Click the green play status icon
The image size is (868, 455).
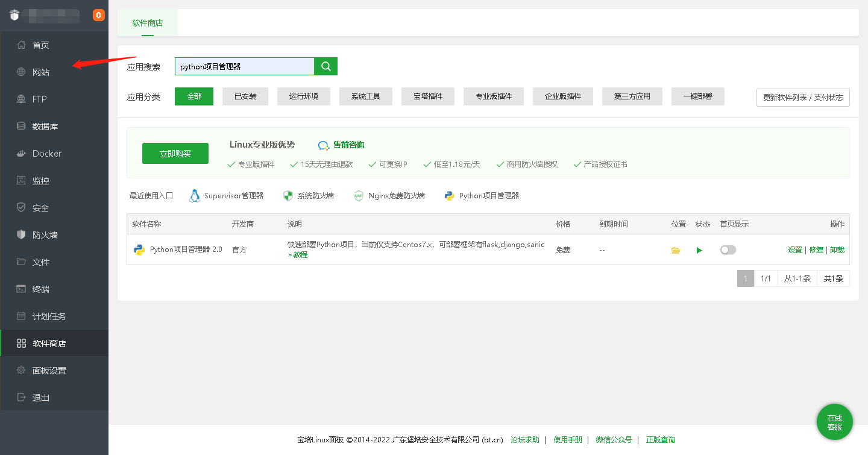click(x=699, y=250)
